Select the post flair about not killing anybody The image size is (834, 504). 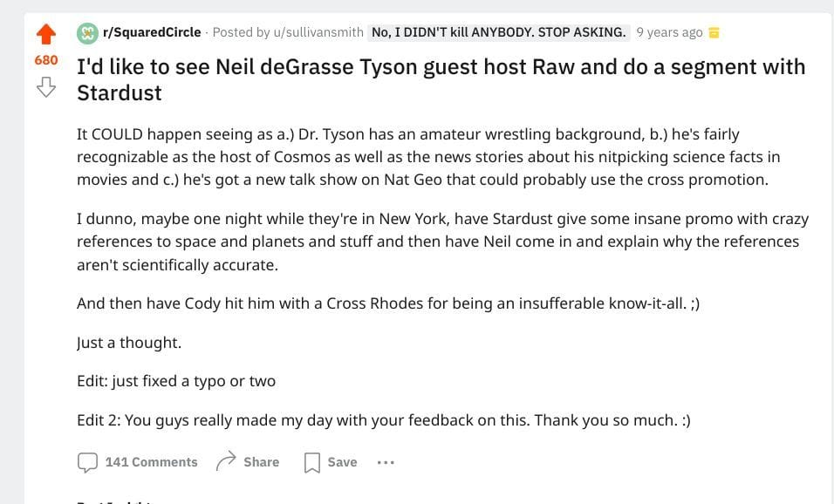[498, 32]
